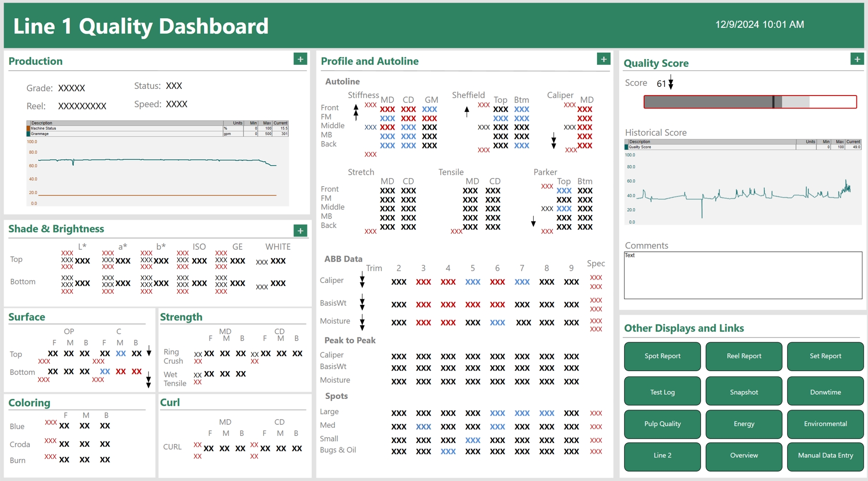Click the Spots heading
The width and height of the screenshot is (868, 481).
tap(336, 396)
